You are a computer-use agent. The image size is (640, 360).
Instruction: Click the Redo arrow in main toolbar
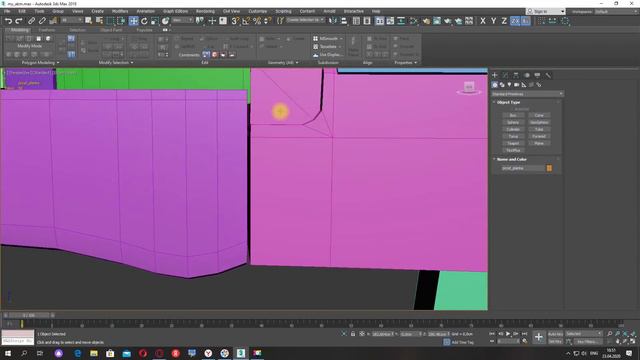point(18,21)
